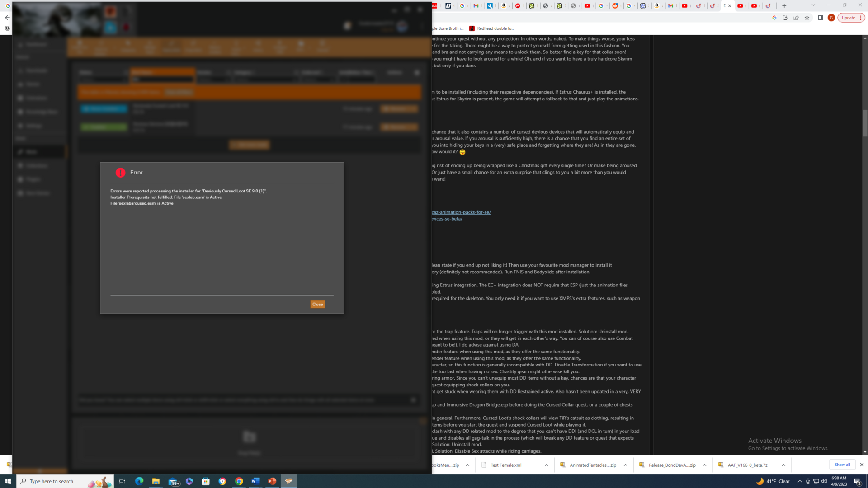Open Task View on the taskbar
Image resolution: width=868 pixels, height=488 pixels.
[x=122, y=481]
